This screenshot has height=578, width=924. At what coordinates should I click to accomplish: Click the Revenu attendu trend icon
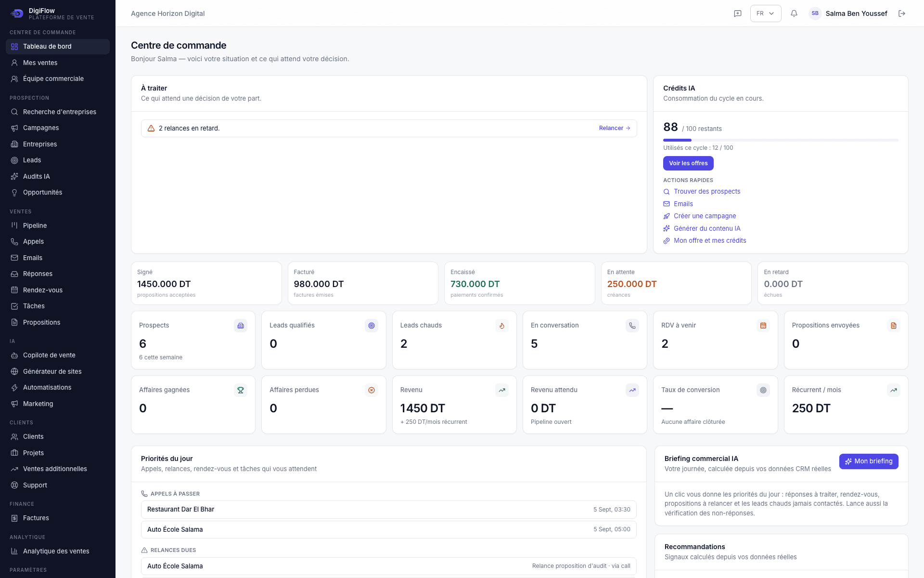[632, 390]
